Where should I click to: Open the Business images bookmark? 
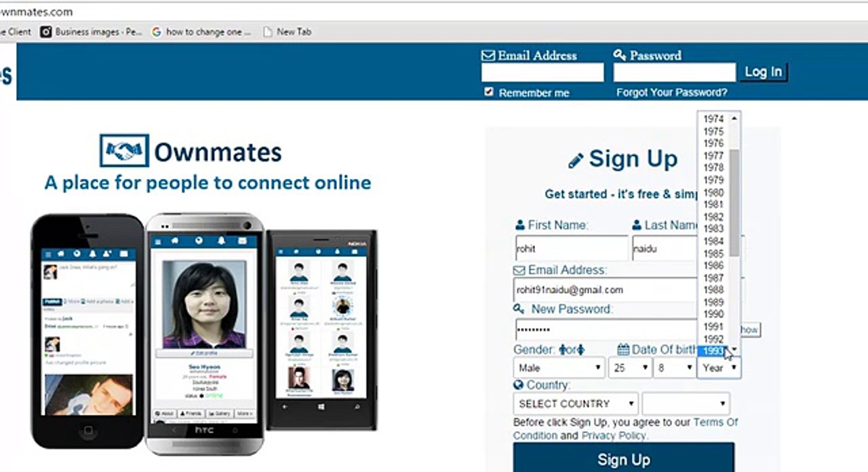click(92, 31)
